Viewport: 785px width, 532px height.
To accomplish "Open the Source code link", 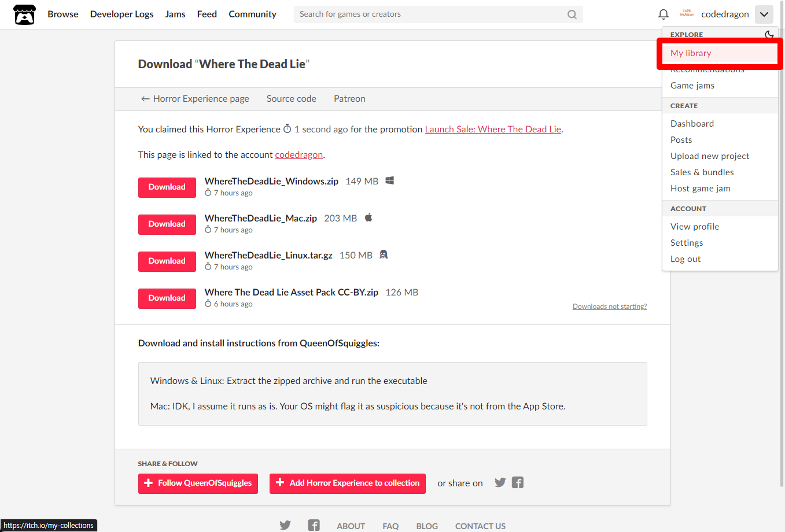I will (x=292, y=99).
